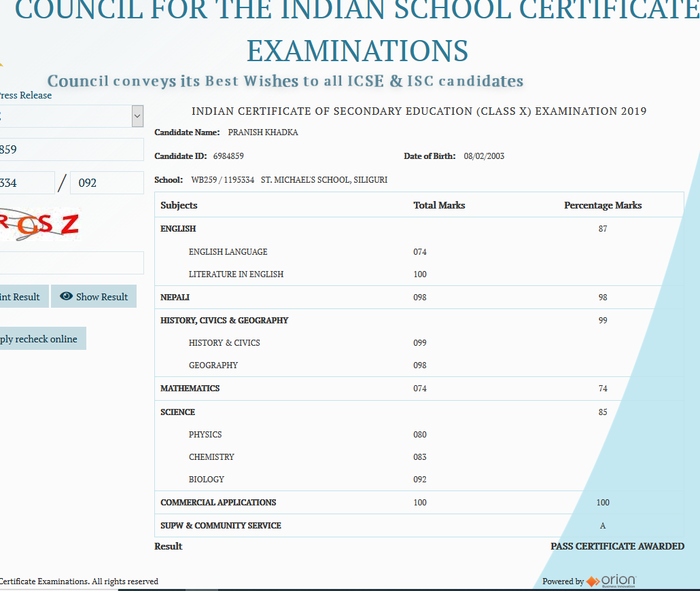Click the input field containing 334

[26, 183]
